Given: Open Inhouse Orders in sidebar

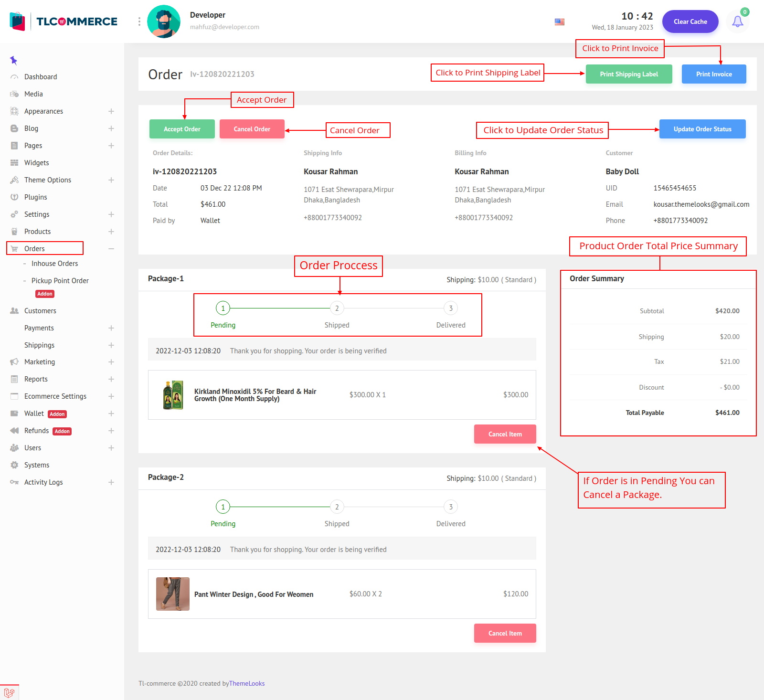Looking at the screenshot, I should (54, 264).
